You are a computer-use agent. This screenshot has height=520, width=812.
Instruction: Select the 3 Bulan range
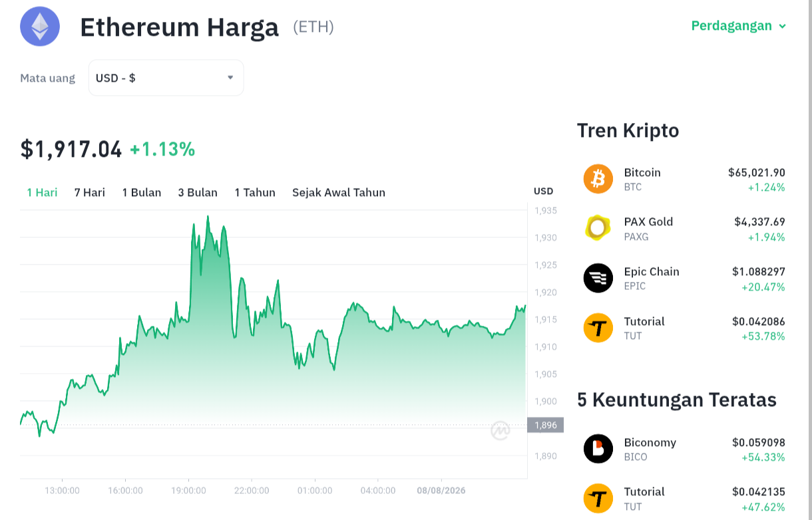click(x=198, y=192)
